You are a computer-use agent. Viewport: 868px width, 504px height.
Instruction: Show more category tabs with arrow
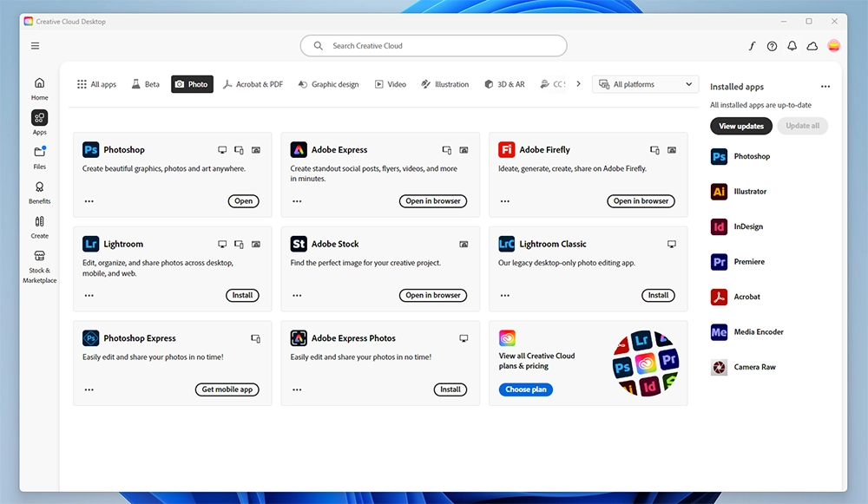click(x=578, y=84)
